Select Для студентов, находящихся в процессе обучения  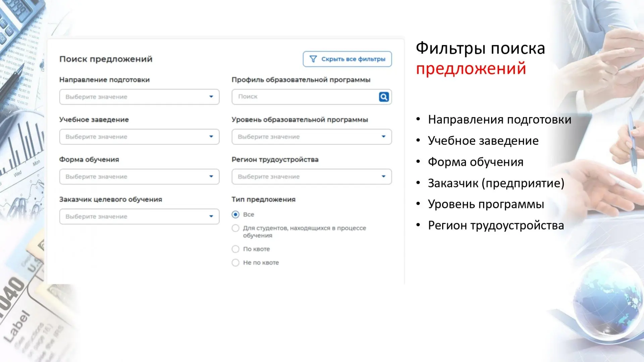(235, 228)
